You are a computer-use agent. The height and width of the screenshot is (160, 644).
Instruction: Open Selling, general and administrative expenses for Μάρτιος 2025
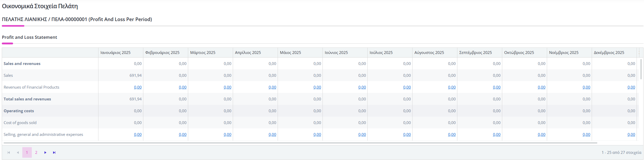tap(227, 135)
